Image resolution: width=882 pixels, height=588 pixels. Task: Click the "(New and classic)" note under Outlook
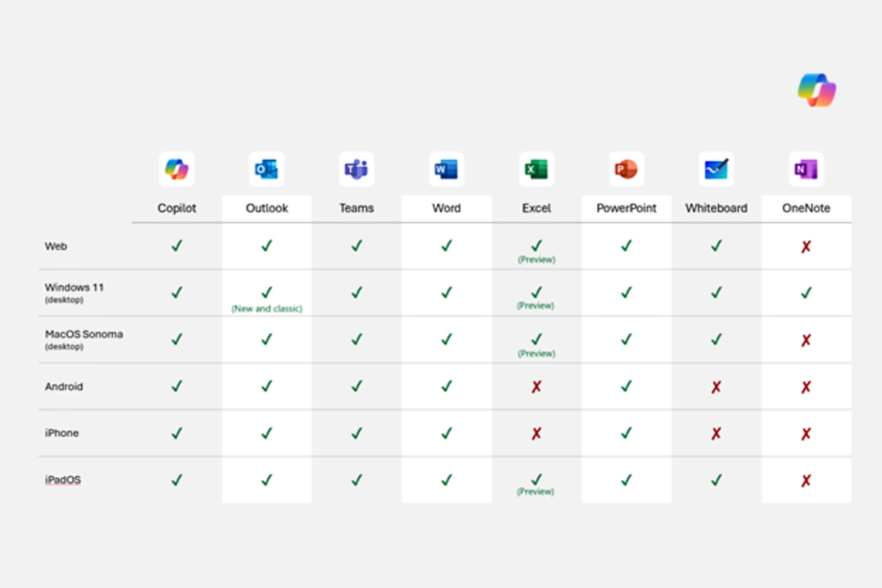[x=267, y=309]
